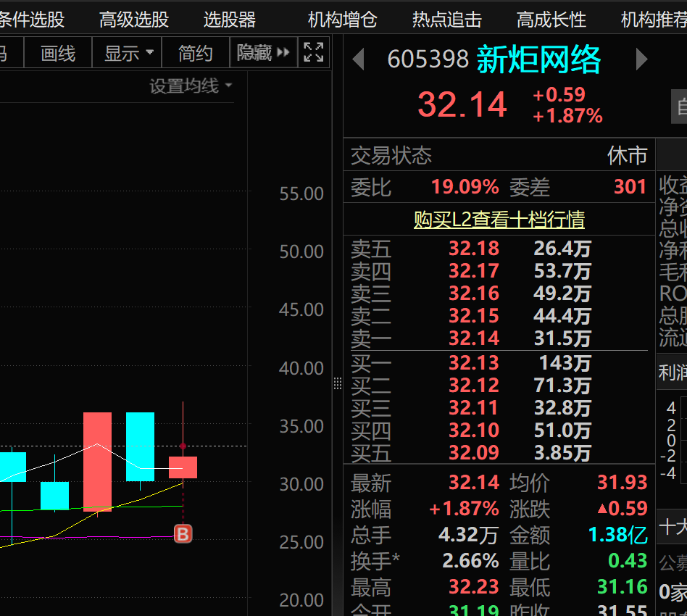This screenshot has width=687, height=616.
Task: Click the 最低 value 31.16
Action: coord(623,586)
